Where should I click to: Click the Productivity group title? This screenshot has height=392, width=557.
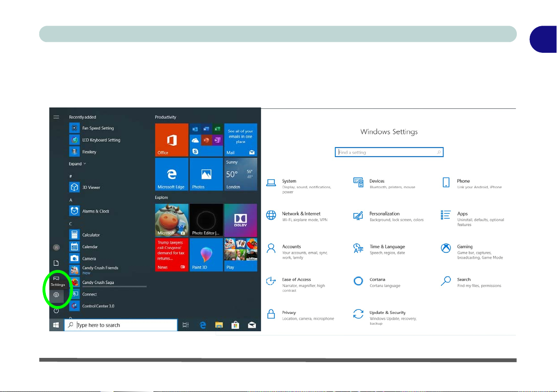click(x=166, y=117)
